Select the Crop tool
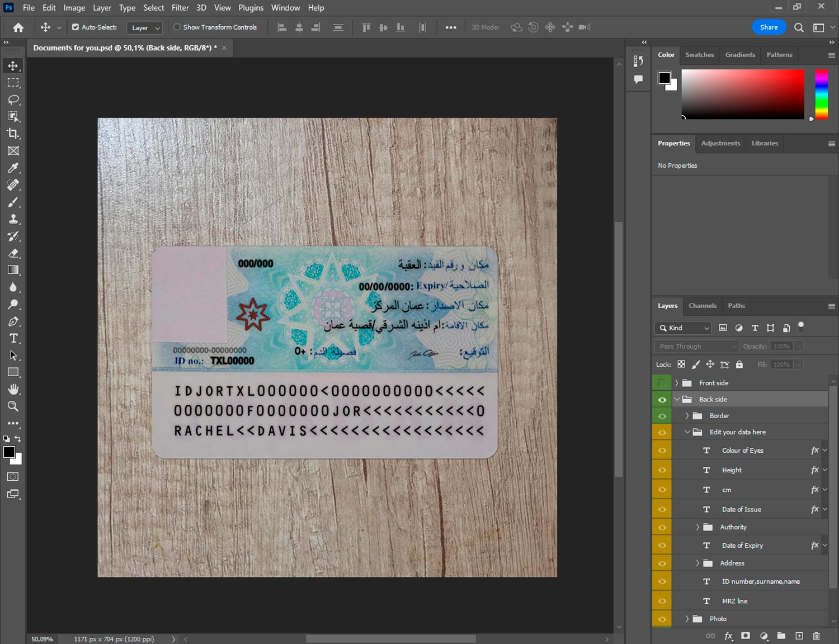 pos(13,134)
